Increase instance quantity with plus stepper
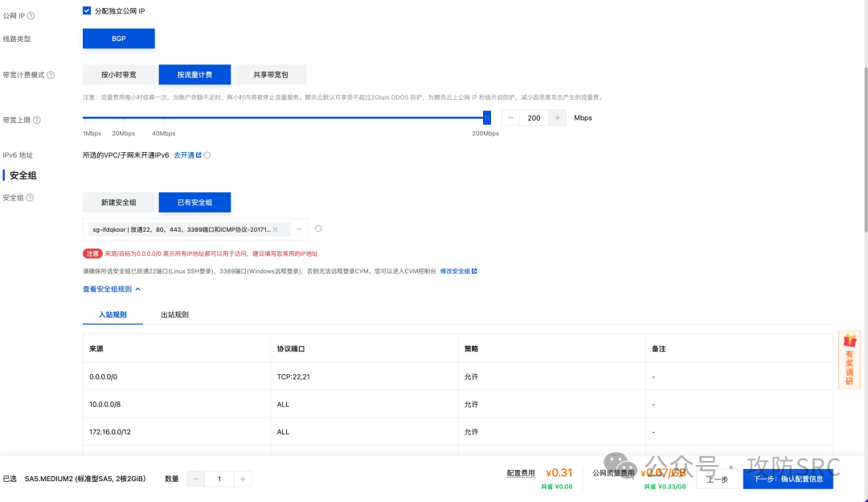Viewport: 868px width, 502px height. pos(243,479)
